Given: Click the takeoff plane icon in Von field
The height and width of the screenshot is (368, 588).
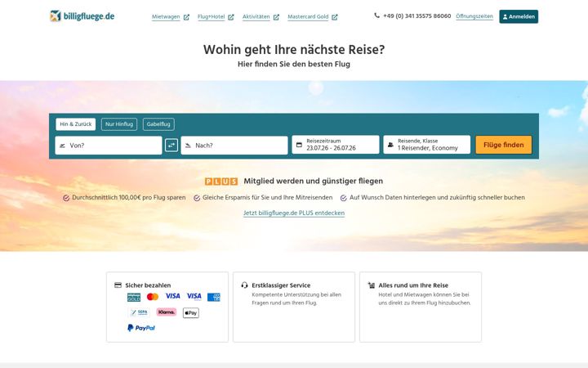Looking at the screenshot, I should click(63, 146).
